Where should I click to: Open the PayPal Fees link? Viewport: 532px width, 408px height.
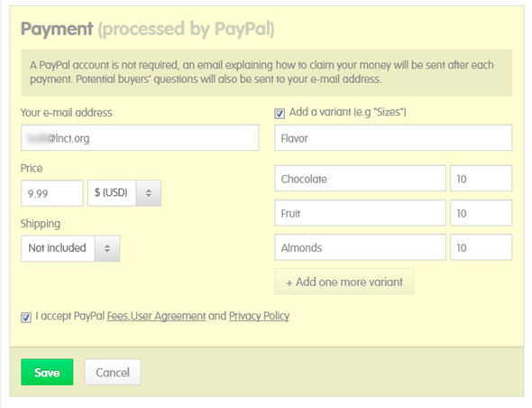click(x=118, y=316)
